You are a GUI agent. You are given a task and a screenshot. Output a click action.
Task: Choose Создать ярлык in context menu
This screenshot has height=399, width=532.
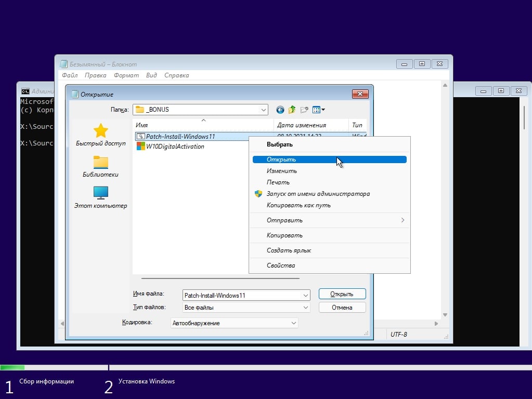tap(330, 250)
